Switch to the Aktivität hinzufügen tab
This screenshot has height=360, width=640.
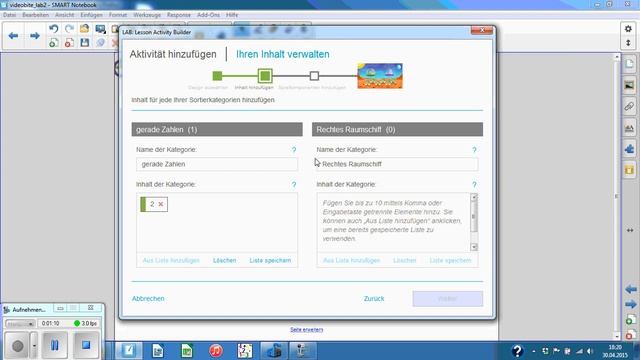click(x=173, y=54)
